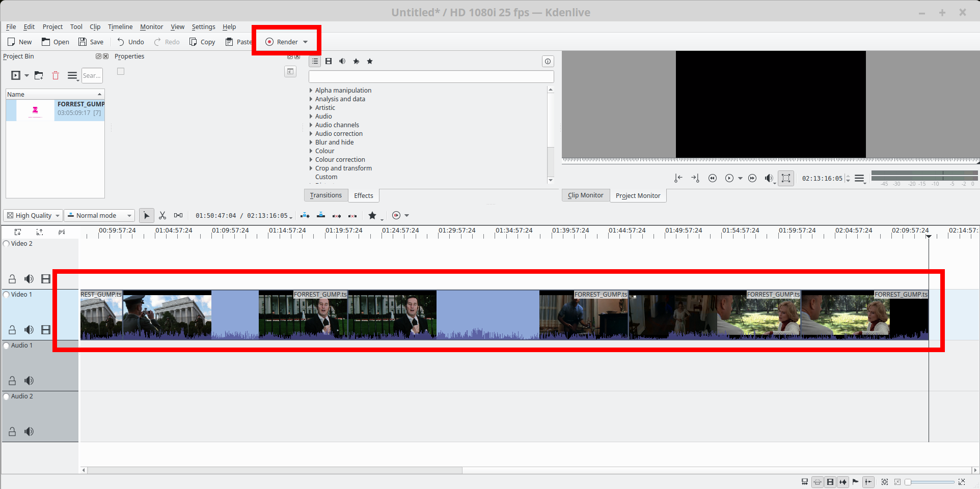Open Project Bin view options menu
The height and width of the screenshot is (489, 980).
point(73,76)
